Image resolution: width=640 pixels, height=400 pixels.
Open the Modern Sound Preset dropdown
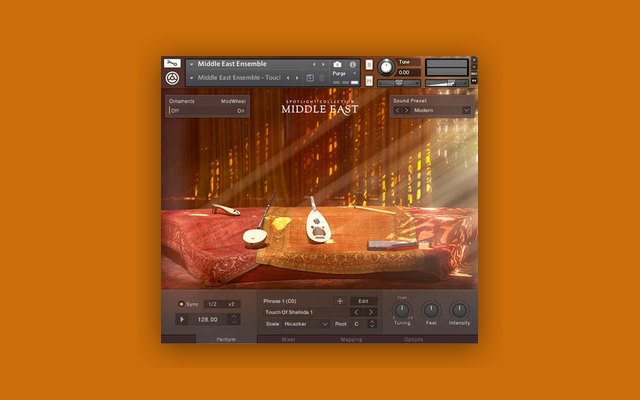[x=441, y=110]
